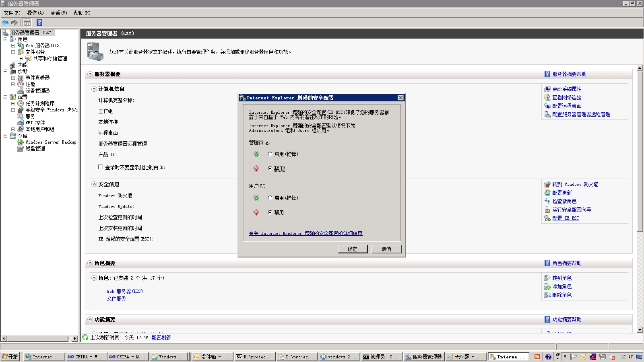Screen dimensions: 644x362
Task: Collapse the 安全信息 section
Action: point(94,184)
